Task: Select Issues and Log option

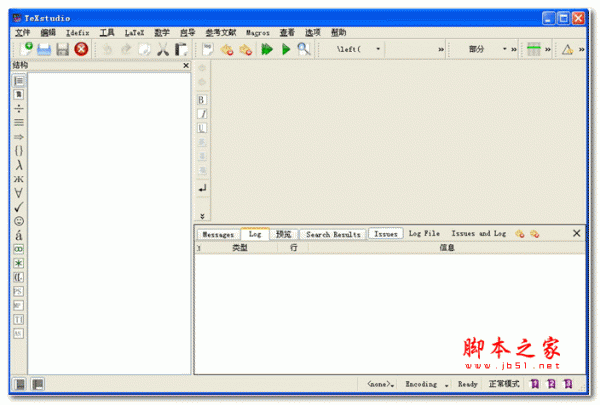Action: point(479,233)
